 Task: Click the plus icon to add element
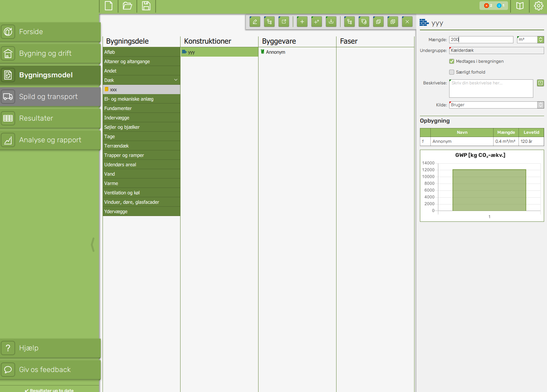click(x=302, y=22)
